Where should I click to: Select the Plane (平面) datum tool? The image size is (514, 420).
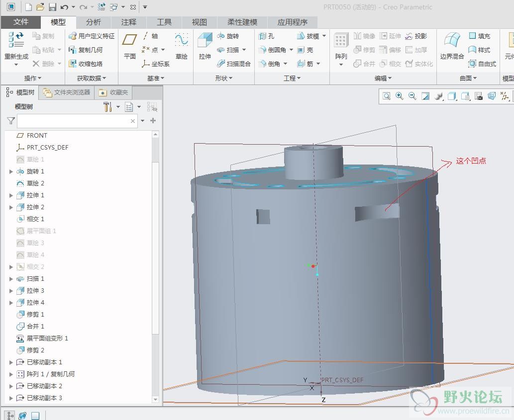[130, 46]
